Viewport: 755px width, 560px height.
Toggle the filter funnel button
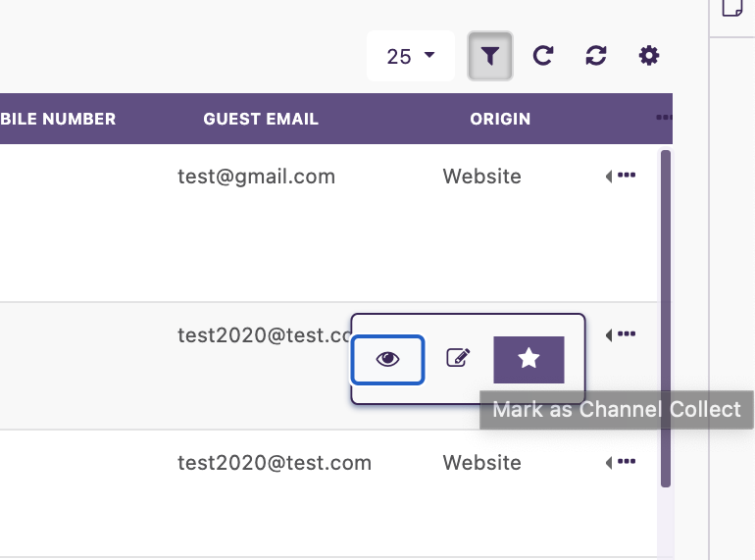coord(489,56)
